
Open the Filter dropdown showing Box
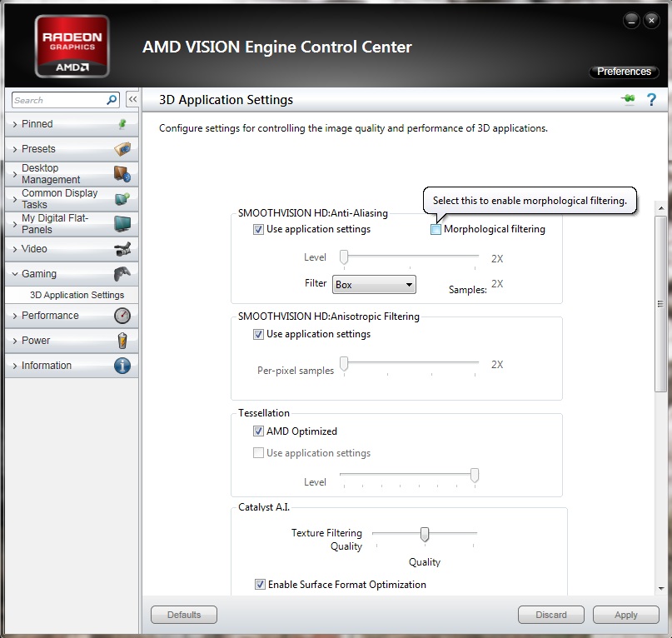coord(374,285)
